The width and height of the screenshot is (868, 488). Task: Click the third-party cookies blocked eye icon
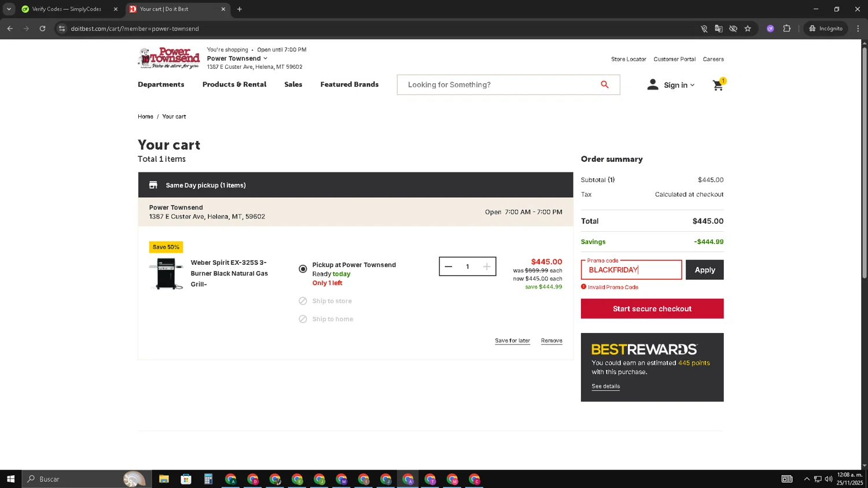click(733, 28)
